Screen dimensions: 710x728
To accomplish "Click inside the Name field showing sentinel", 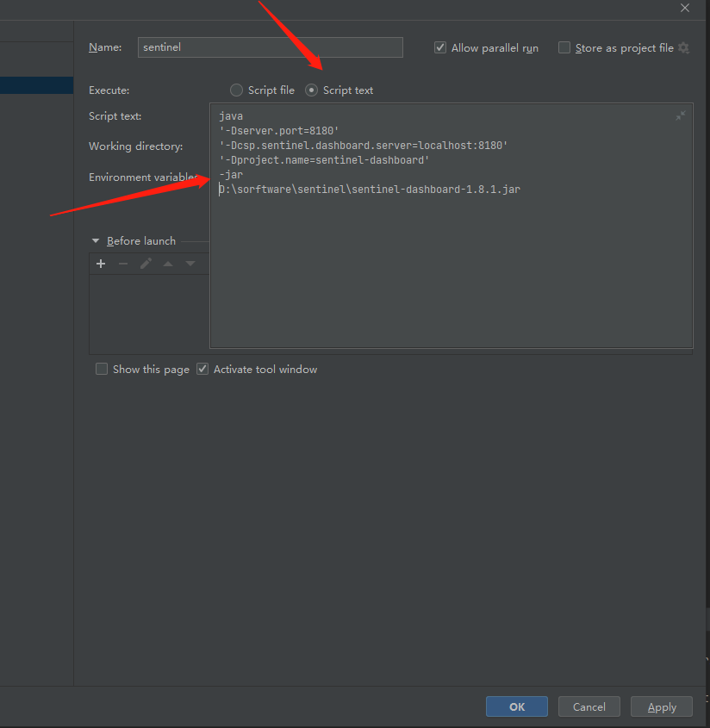I will (x=270, y=47).
